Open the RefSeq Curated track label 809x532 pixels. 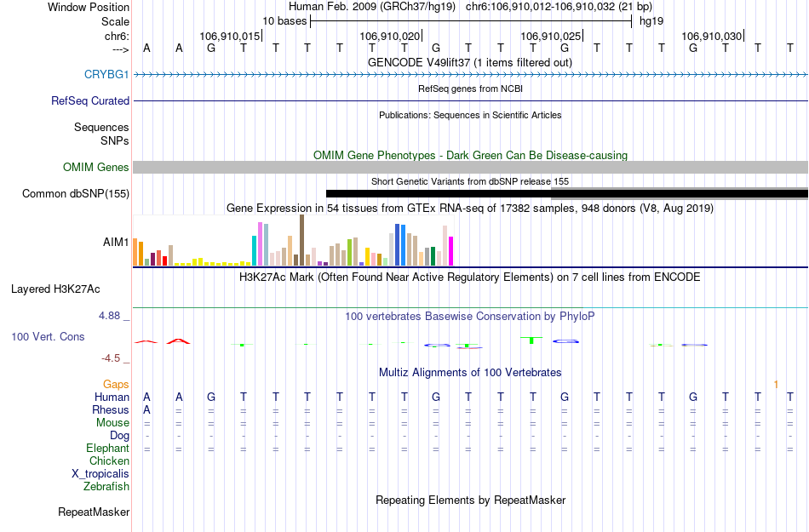point(89,100)
